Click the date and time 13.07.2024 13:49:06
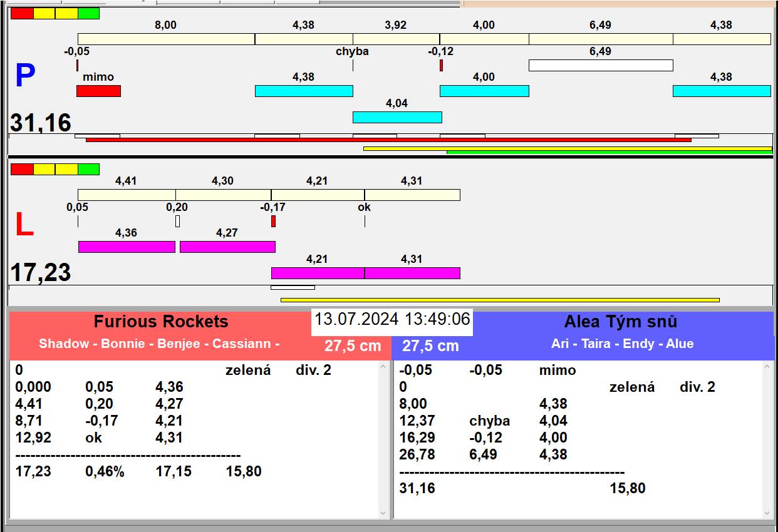 click(392, 319)
